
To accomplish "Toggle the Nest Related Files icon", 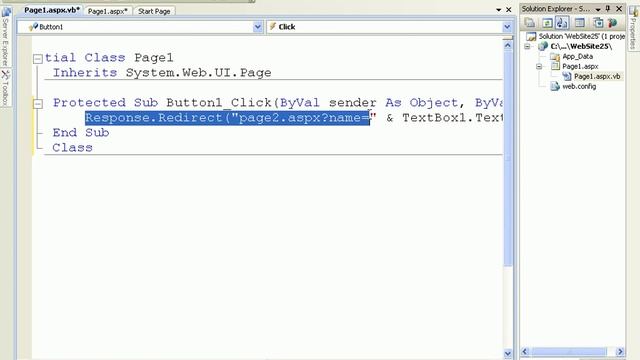I will coord(562,23).
